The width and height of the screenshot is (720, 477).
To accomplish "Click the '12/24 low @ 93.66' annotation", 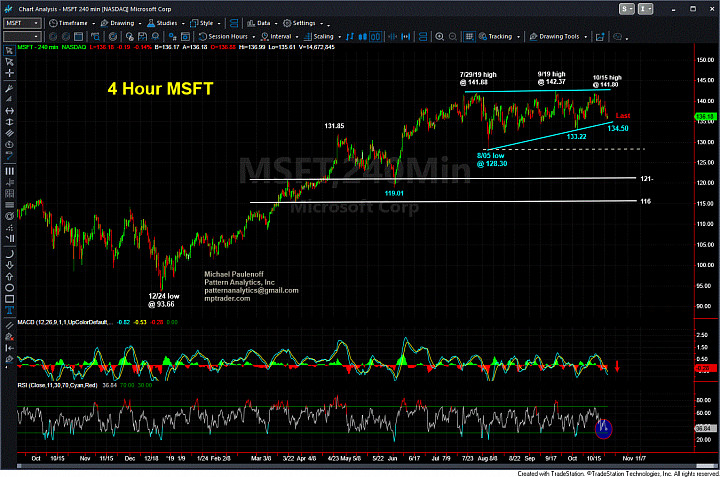I will click(x=163, y=300).
